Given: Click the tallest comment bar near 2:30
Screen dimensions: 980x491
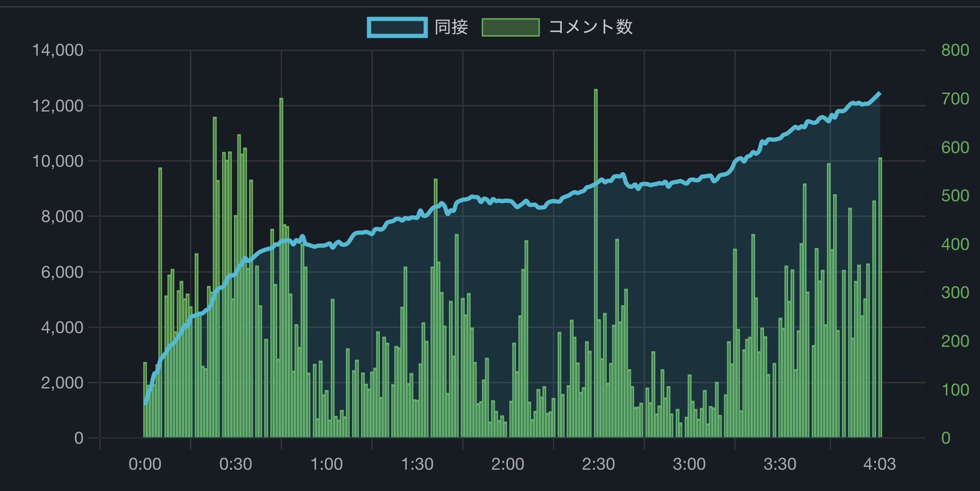Looking at the screenshot, I should (x=596, y=263).
